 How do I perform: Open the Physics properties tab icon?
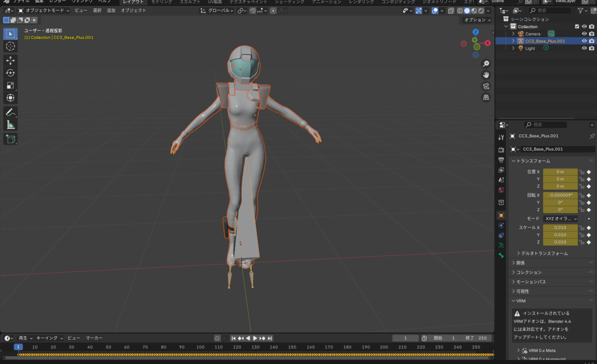click(x=501, y=225)
